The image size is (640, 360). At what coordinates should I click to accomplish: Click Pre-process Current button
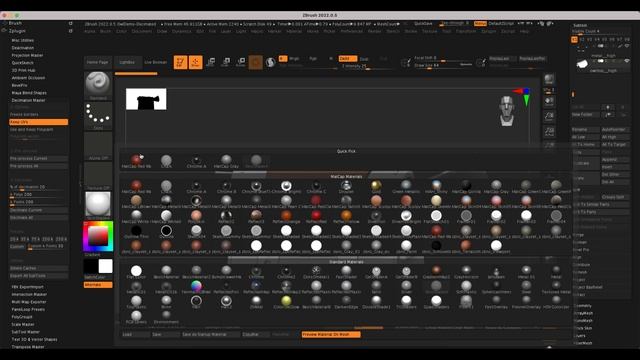38,158
